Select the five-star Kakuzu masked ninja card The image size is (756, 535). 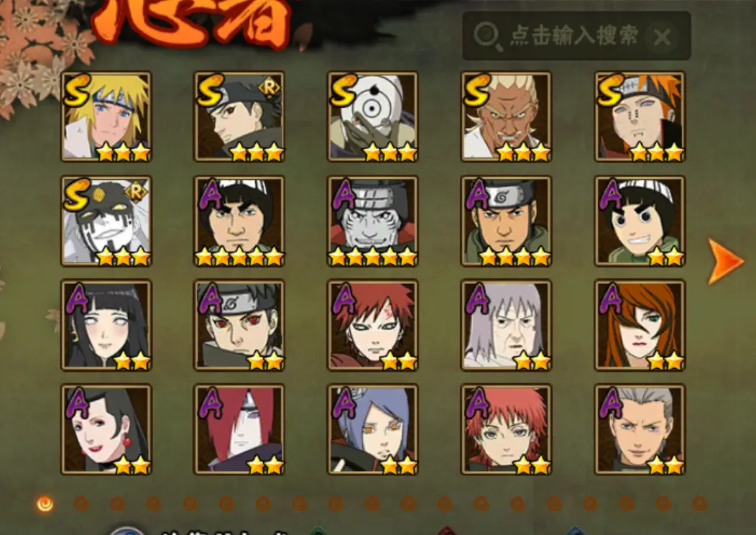tap(373, 221)
